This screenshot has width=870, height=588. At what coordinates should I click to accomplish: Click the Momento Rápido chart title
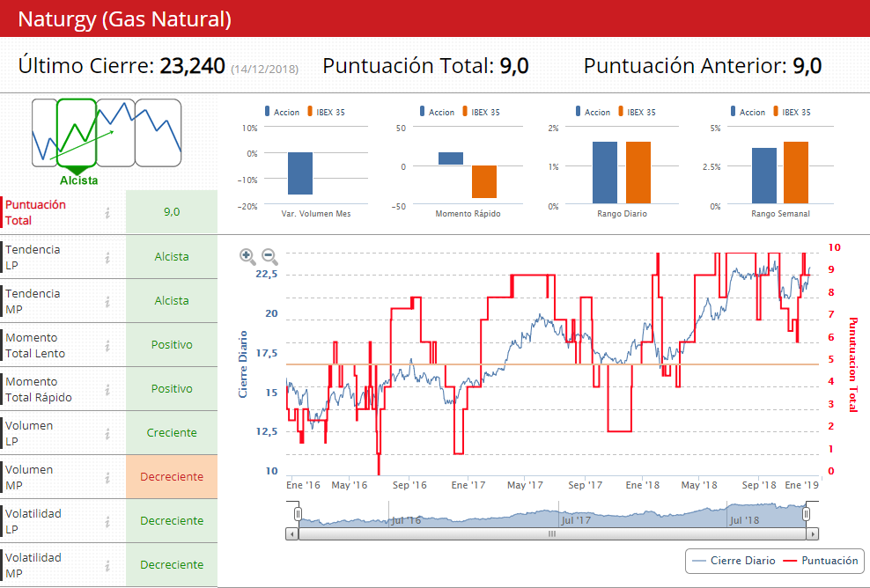[x=468, y=214]
